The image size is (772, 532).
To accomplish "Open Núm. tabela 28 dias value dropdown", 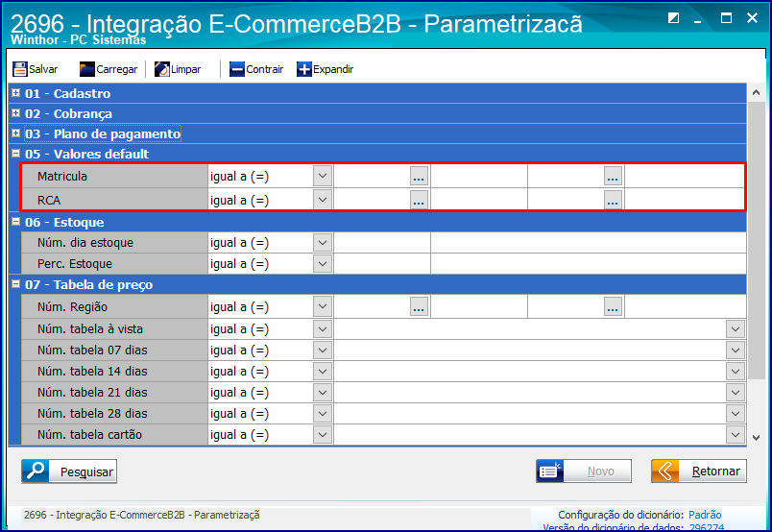I will [x=736, y=413].
